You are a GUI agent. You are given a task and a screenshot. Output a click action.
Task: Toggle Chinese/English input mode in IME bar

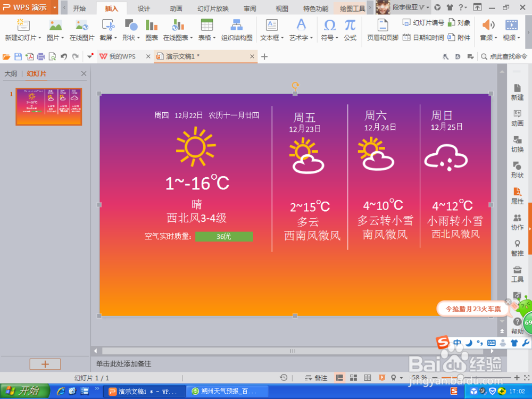coord(456,343)
